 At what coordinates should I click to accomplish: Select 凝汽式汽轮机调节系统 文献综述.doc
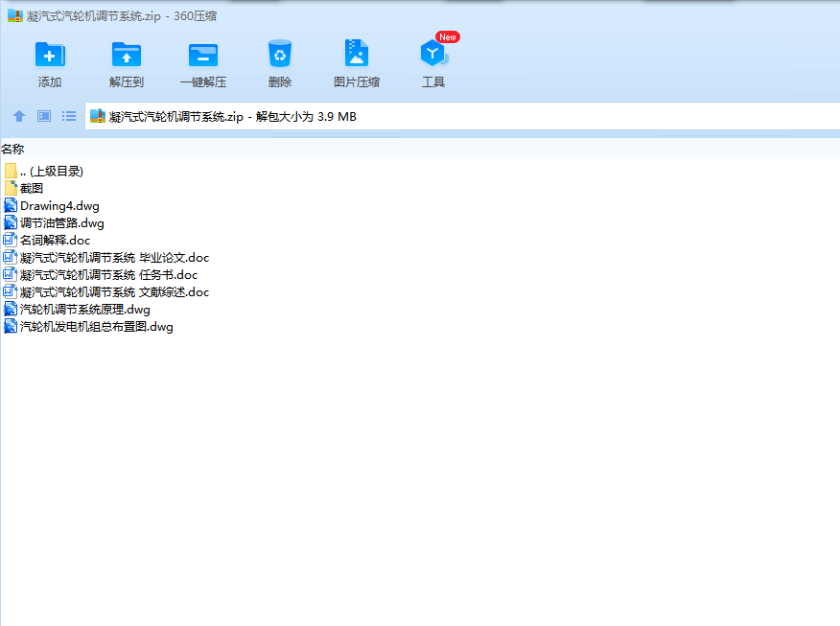pos(114,291)
